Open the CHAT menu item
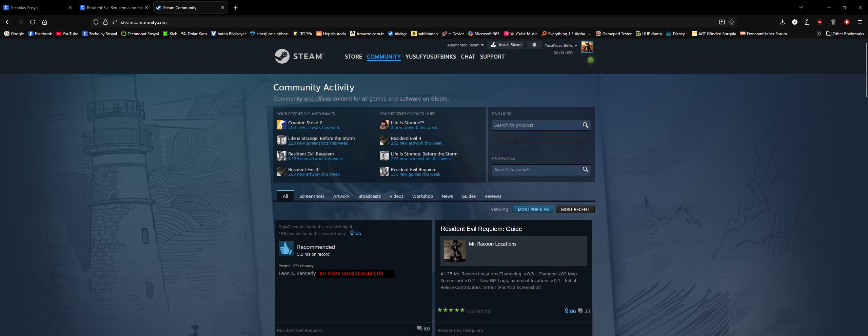The width and height of the screenshot is (868, 336). click(468, 57)
